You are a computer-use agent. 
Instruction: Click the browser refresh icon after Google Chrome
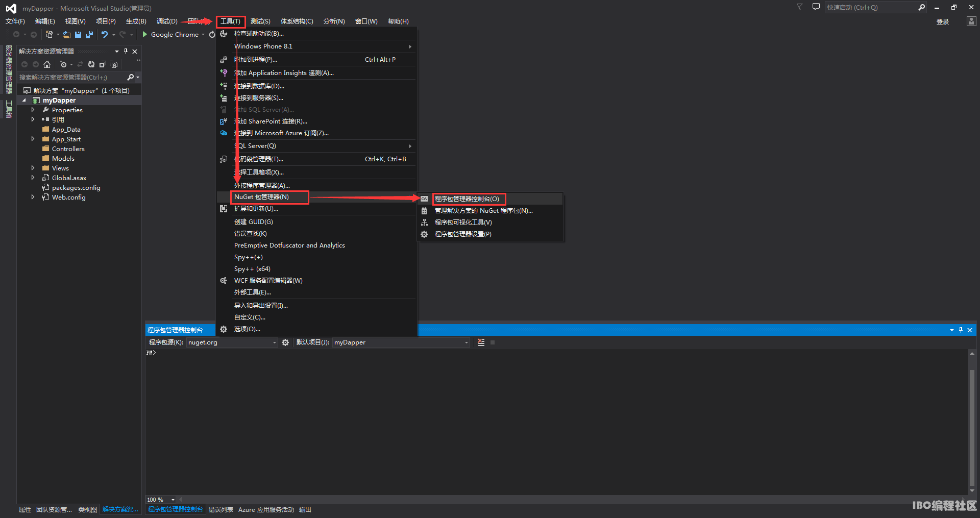pyautogui.click(x=212, y=35)
